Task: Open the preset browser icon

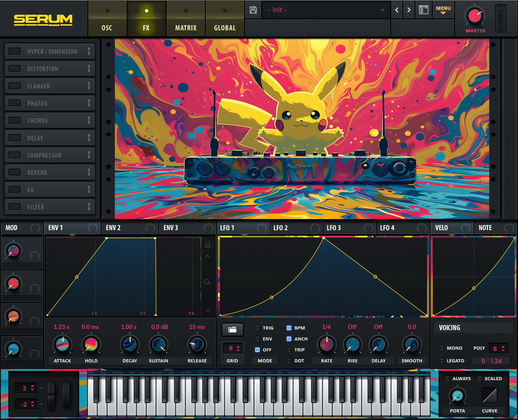Action: [x=423, y=10]
